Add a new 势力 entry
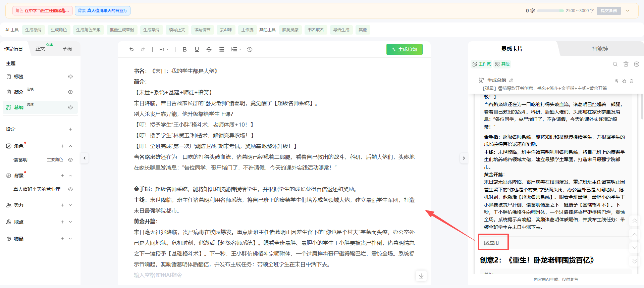 [62, 205]
